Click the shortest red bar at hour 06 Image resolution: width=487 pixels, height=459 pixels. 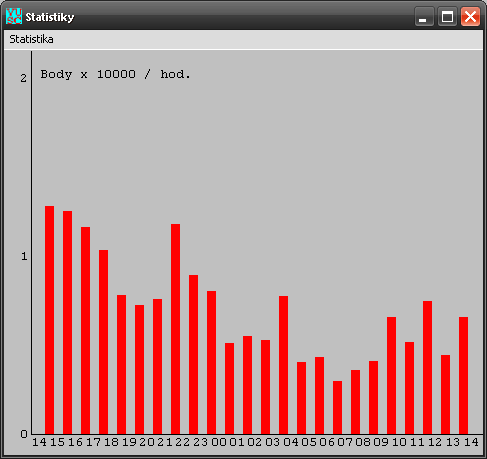pyautogui.click(x=337, y=407)
